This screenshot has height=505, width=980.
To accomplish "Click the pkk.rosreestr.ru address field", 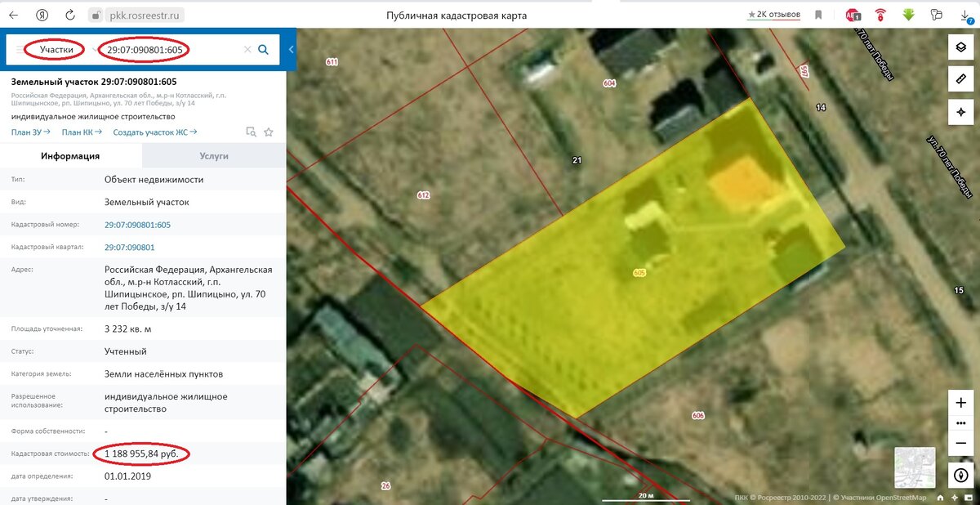I will pyautogui.click(x=146, y=15).
